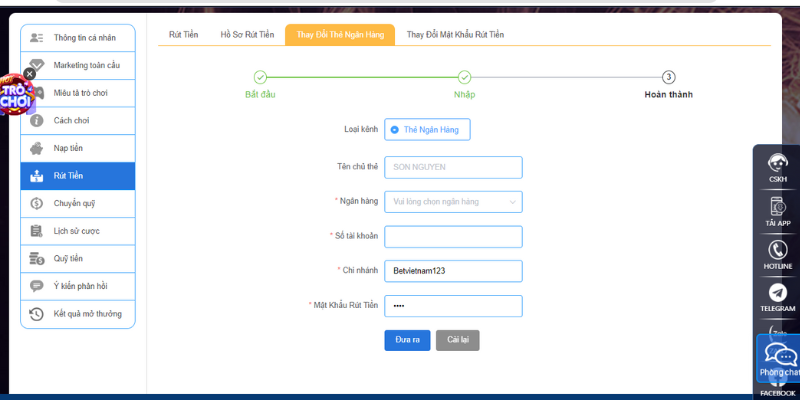Switch to the Rút Tiền tab
The width and height of the screenshot is (800, 400).
click(182, 35)
